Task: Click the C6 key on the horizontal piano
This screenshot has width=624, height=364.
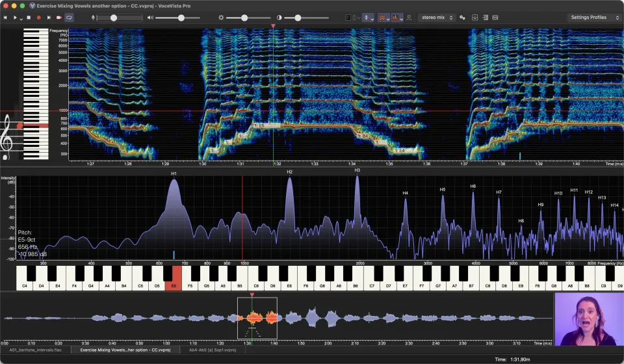Action: 256,285
